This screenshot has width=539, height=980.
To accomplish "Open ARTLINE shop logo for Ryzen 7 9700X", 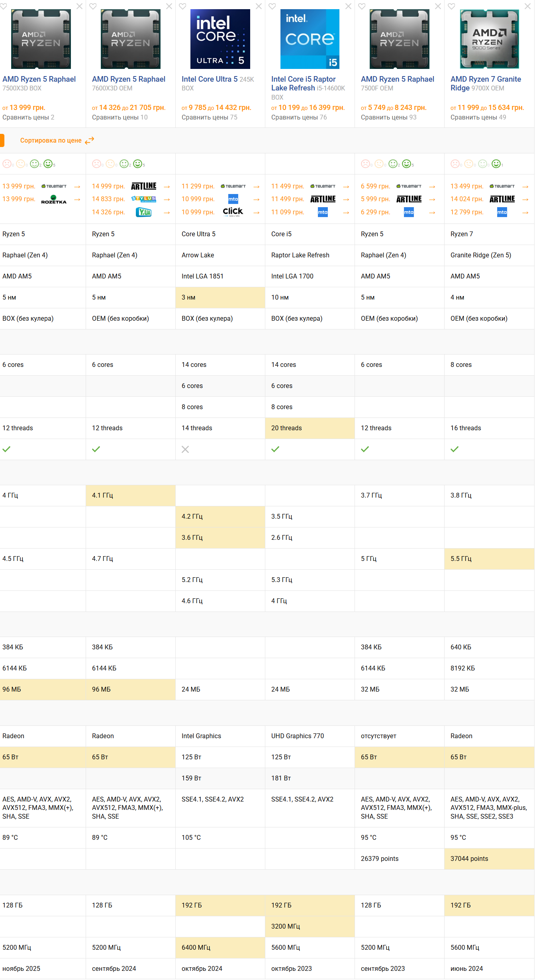I will point(502,199).
